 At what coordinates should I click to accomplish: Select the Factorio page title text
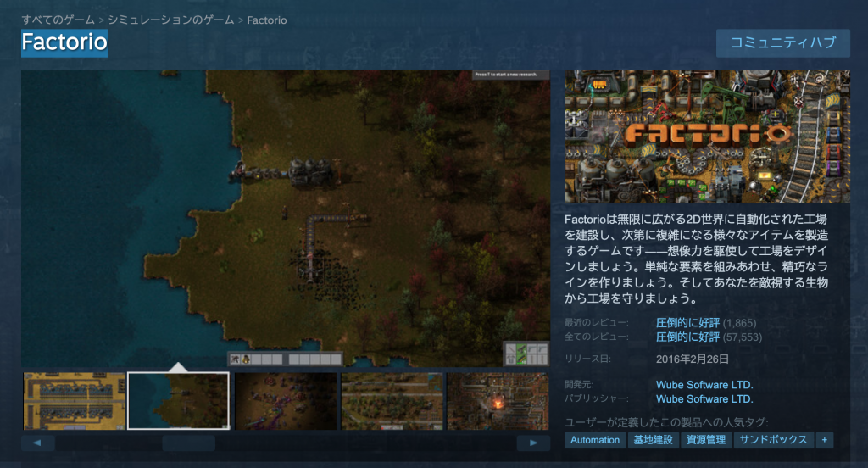click(x=64, y=42)
